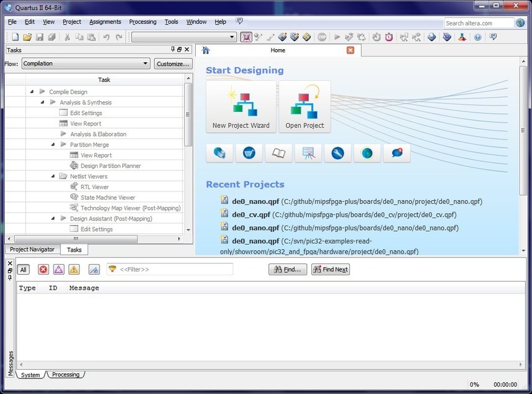Toggle the All messages filter
Image resolution: width=532 pixels, height=394 pixels.
click(x=23, y=270)
